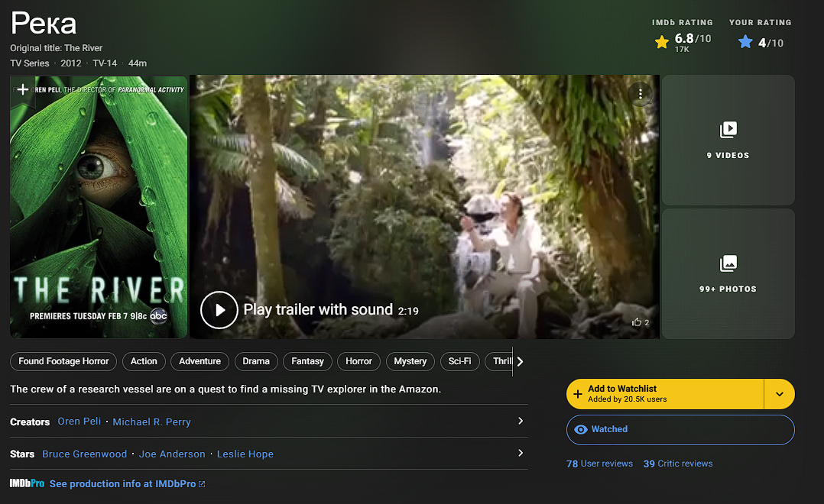Open The River poster image
The image size is (824, 504).
[x=99, y=207]
